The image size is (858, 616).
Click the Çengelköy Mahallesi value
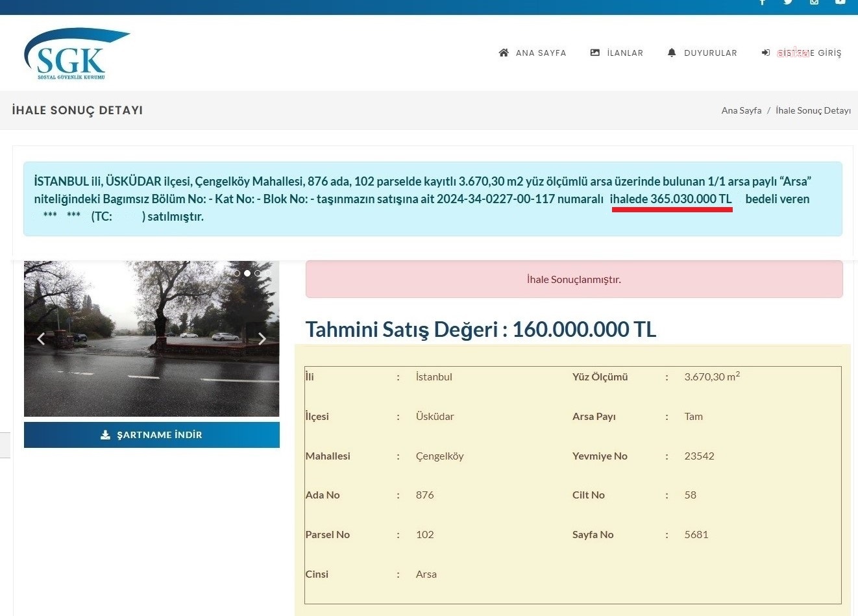coord(440,456)
